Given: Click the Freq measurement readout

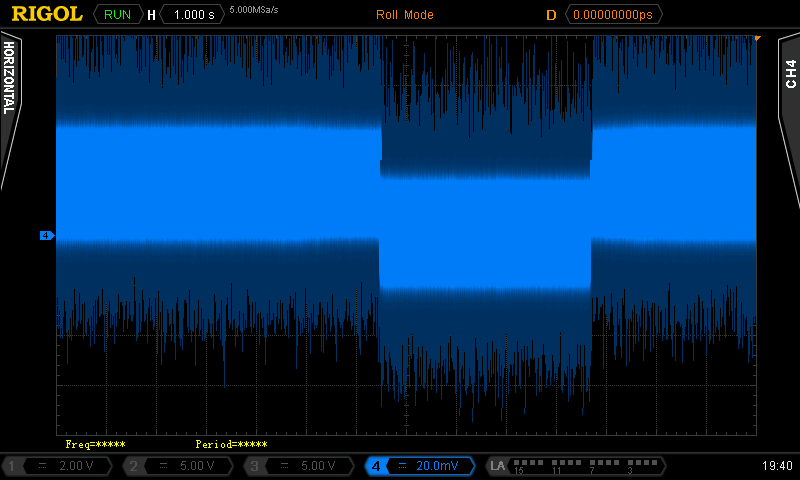Looking at the screenshot, I should (95, 444).
